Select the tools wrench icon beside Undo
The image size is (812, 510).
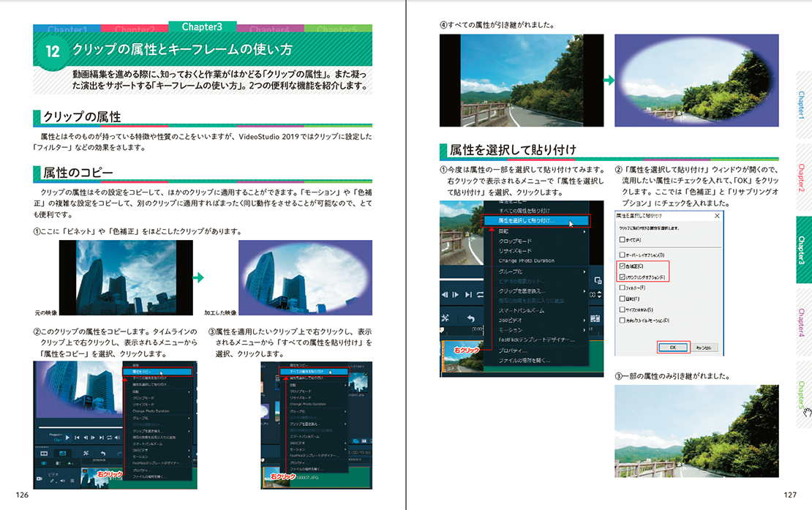click(x=86, y=454)
